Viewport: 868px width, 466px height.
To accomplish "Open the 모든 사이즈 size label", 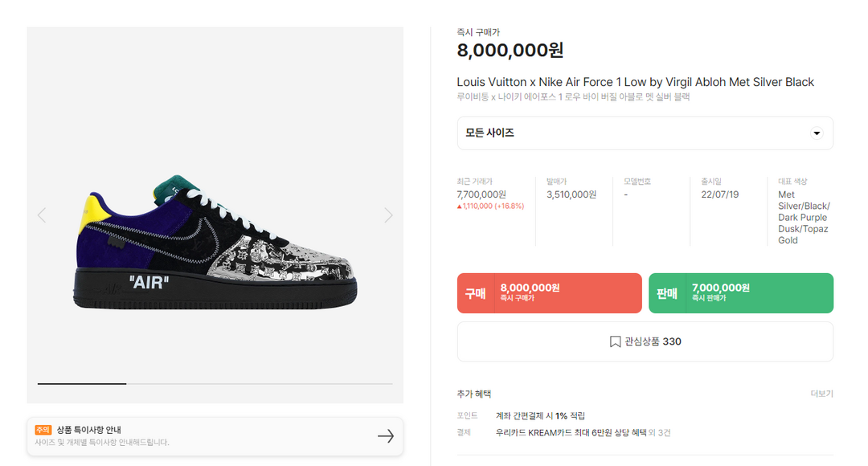I will coord(490,133).
